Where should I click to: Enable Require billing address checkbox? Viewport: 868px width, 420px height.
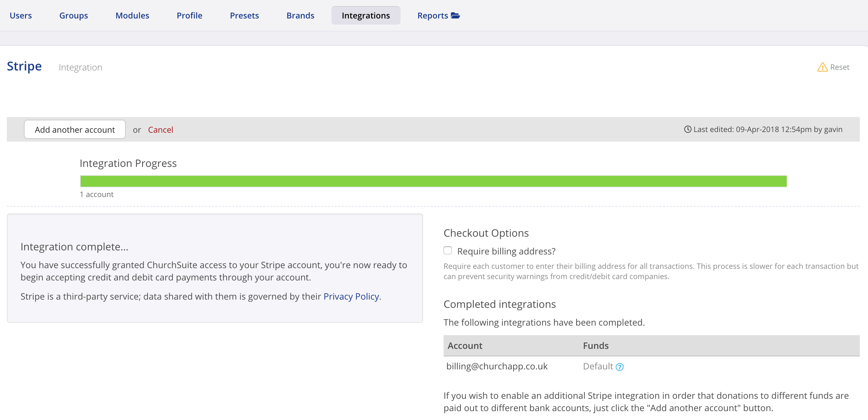[448, 251]
